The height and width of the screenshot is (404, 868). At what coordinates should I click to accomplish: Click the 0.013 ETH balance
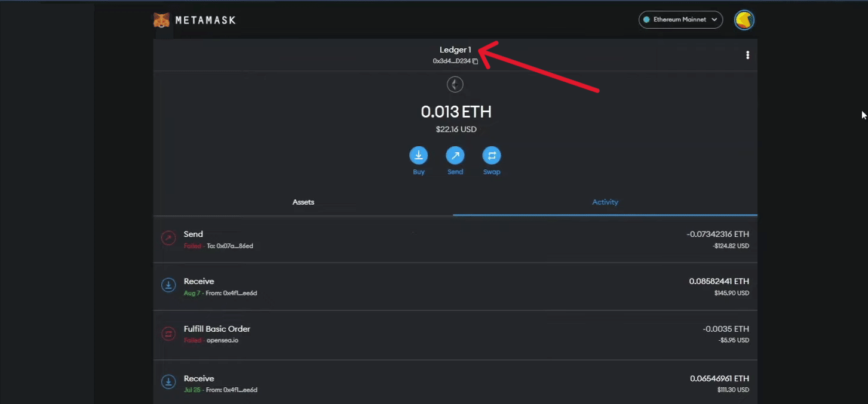pyautogui.click(x=456, y=112)
